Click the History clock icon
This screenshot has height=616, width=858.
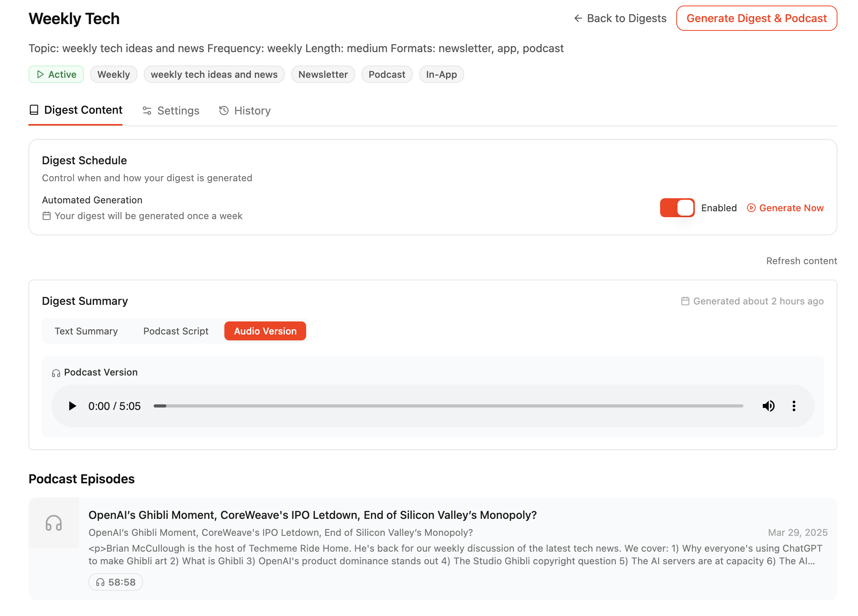coord(224,111)
